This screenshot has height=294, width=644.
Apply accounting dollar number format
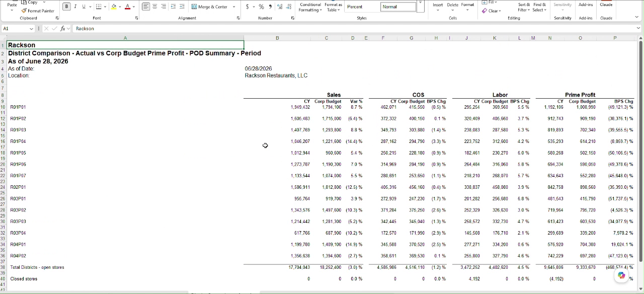click(247, 7)
